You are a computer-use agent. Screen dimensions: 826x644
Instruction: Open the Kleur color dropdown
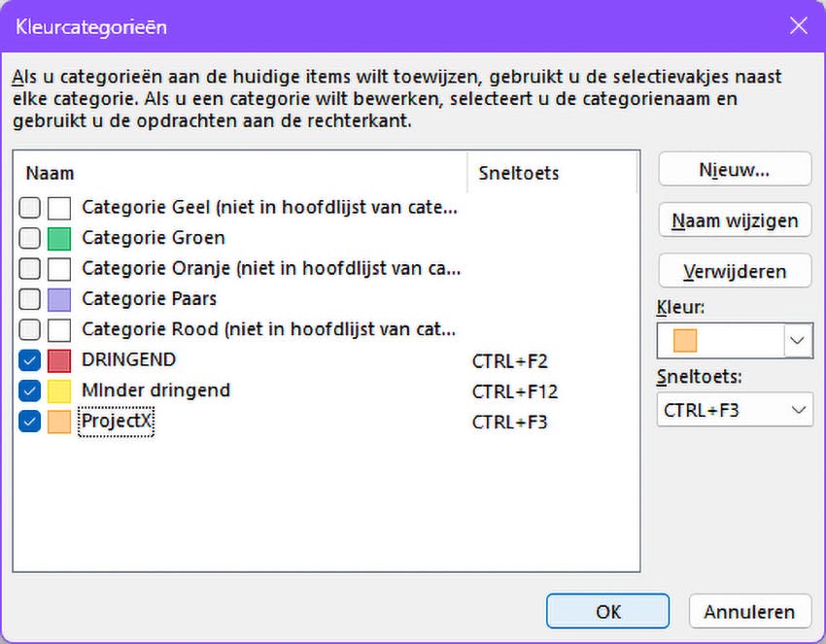coord(798,341)
